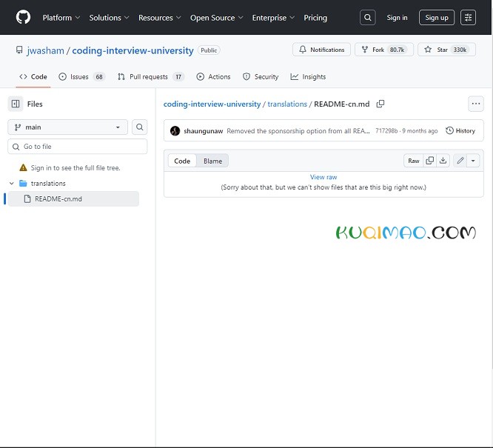Expand Resources menu in header
The width and height of the screenshot is (493, 448).
[160, 18]
